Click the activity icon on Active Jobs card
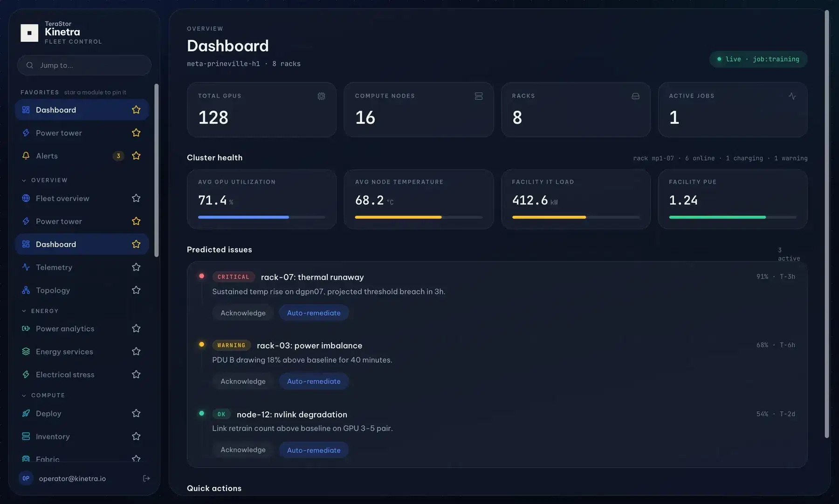Viewport: 839px width, 504px height. tap(792, 96)
